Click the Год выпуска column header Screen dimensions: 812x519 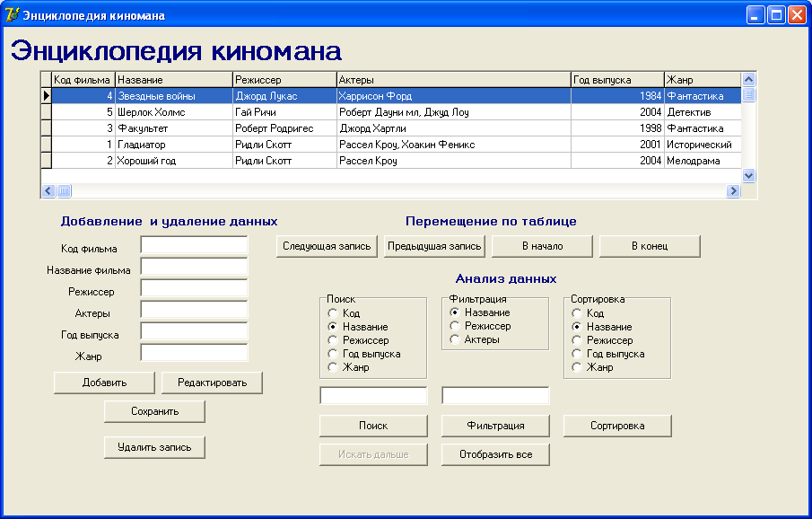click(x=618, y=80)
